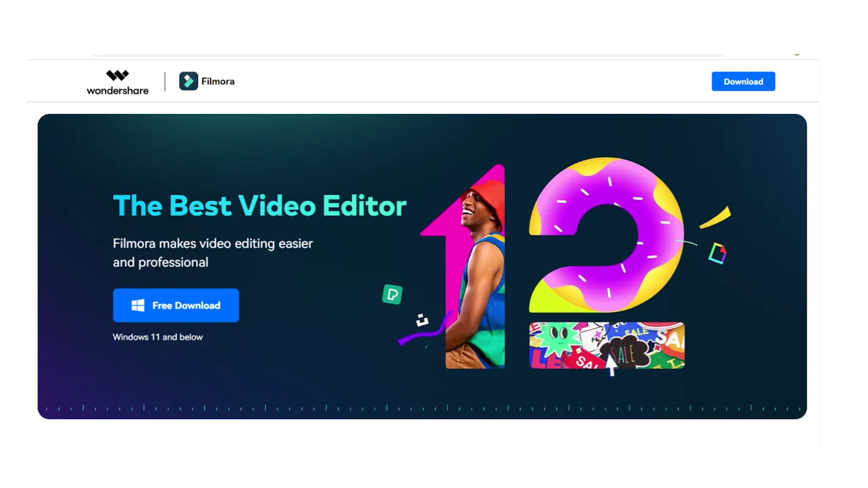This screenshot has width=868, height=488.
Task: Click the Windows logo on Free Download
Action: (138, 305)
